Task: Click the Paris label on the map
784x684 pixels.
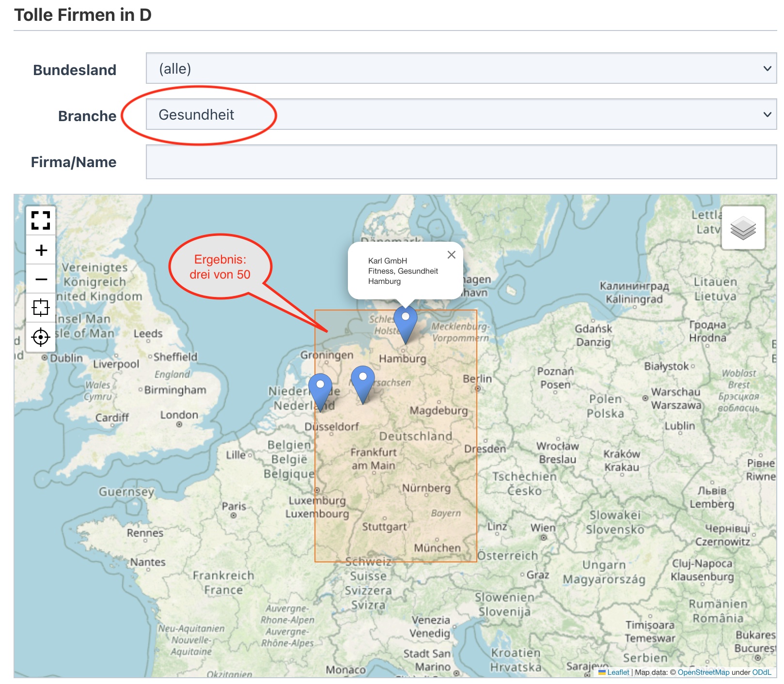Action: (234, 506)
